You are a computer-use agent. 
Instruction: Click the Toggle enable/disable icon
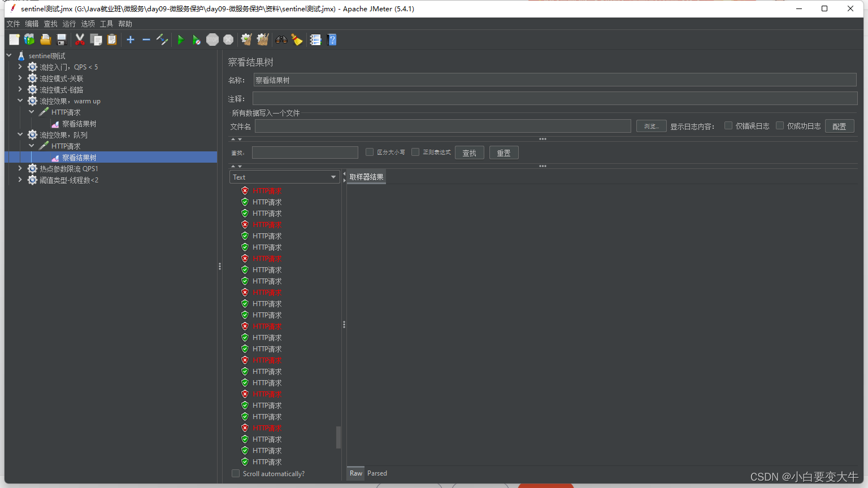[162, 40]
